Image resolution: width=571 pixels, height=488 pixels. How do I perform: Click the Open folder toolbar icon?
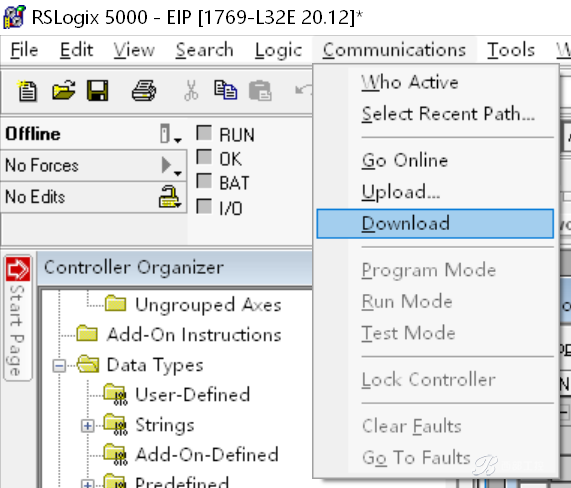point(63,90)
